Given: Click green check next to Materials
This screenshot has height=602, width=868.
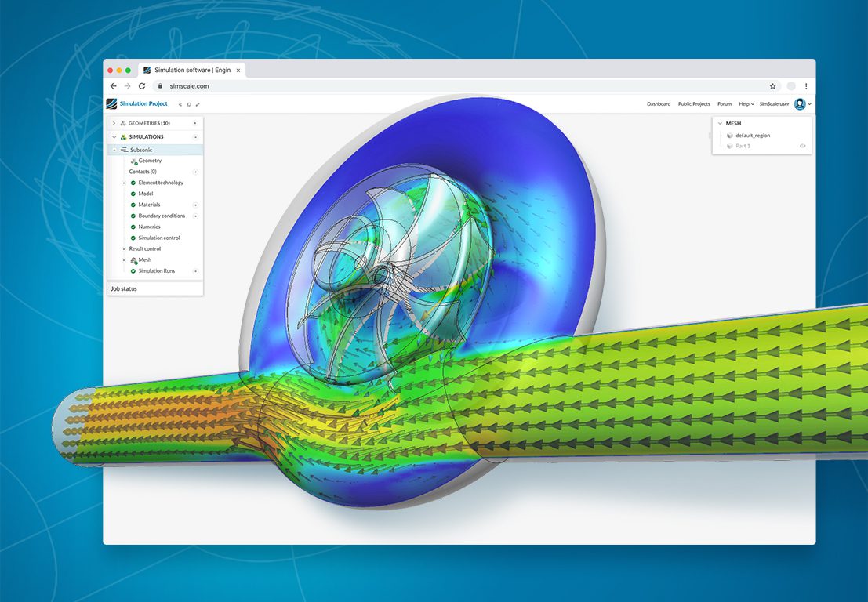Looking at the screenshot, I should [x=133, y=205].
